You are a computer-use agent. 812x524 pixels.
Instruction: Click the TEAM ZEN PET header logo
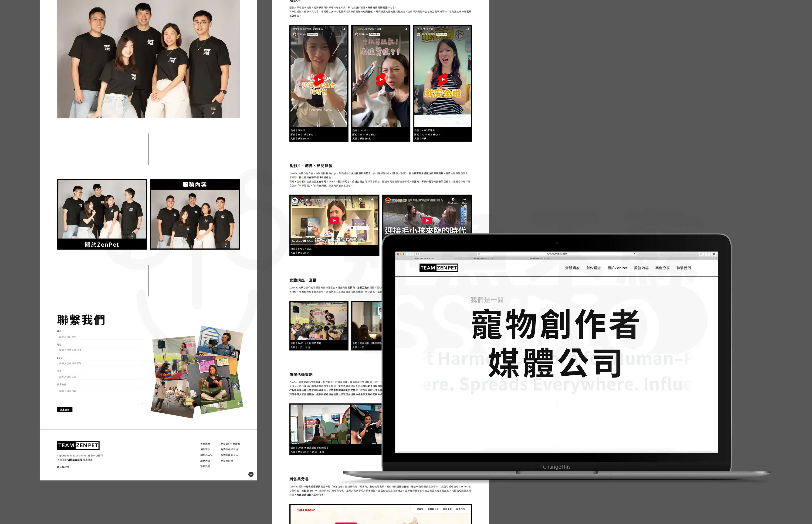[x=439, y=268]
